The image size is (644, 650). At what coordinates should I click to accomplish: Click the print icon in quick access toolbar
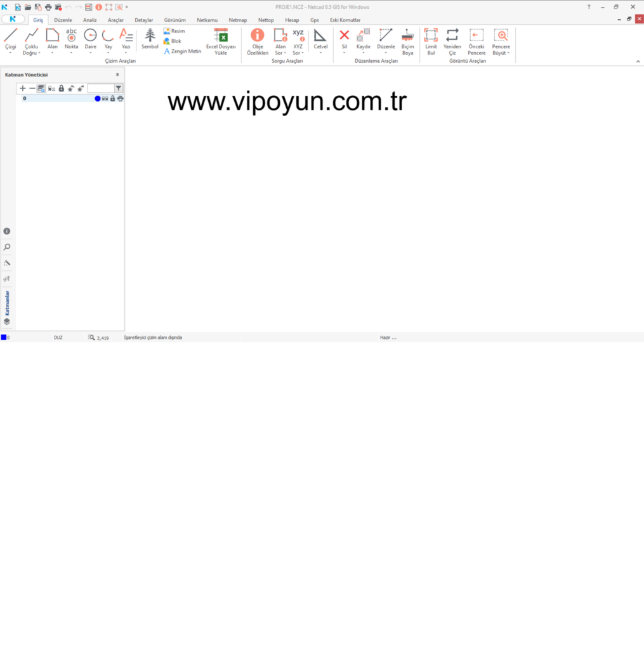(48, 7)
